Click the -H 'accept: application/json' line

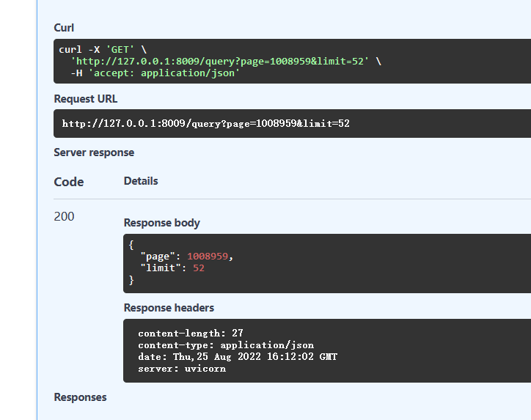[x=155, y=73]
